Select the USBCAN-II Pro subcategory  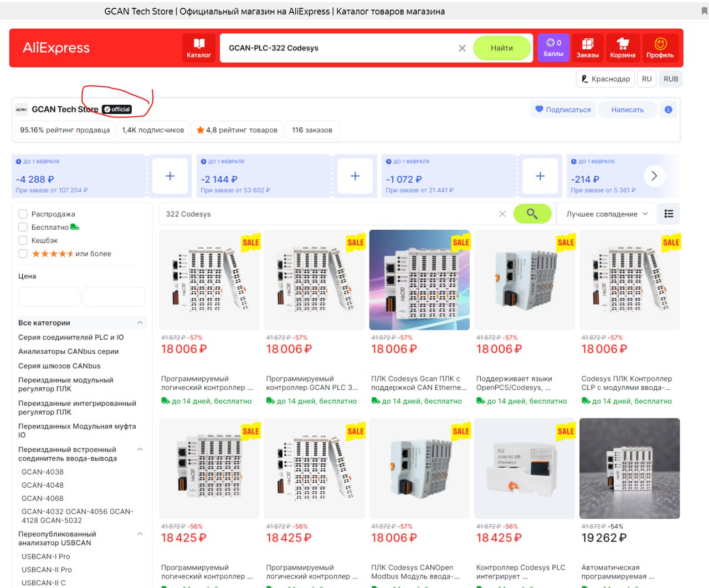coord(47,570)
